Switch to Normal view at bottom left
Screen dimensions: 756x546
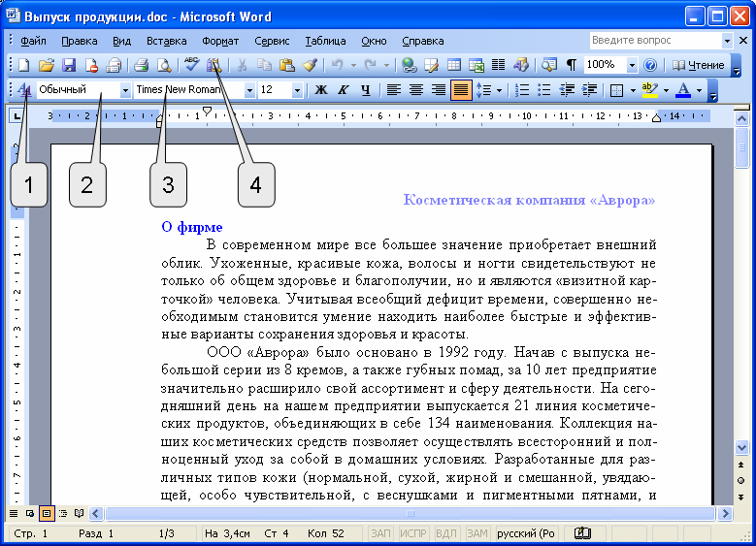coord(14,514)
